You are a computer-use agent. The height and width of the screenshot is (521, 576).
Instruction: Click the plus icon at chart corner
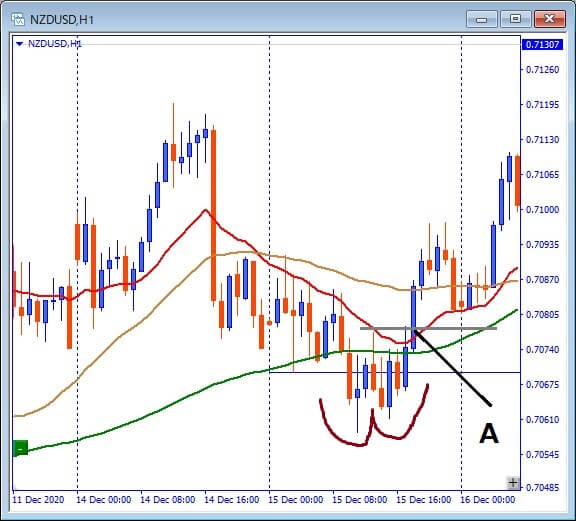coord(513,482)
